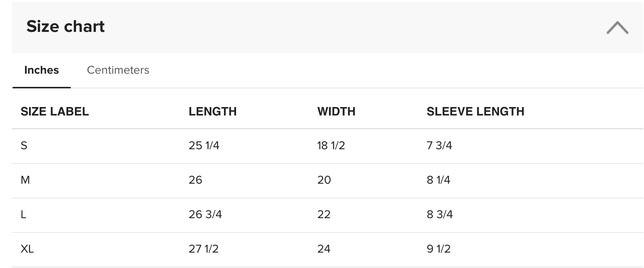Select the S size row label
Viewport: 644px width, 268px height.
pyautogui.click(x=24, y=146)
